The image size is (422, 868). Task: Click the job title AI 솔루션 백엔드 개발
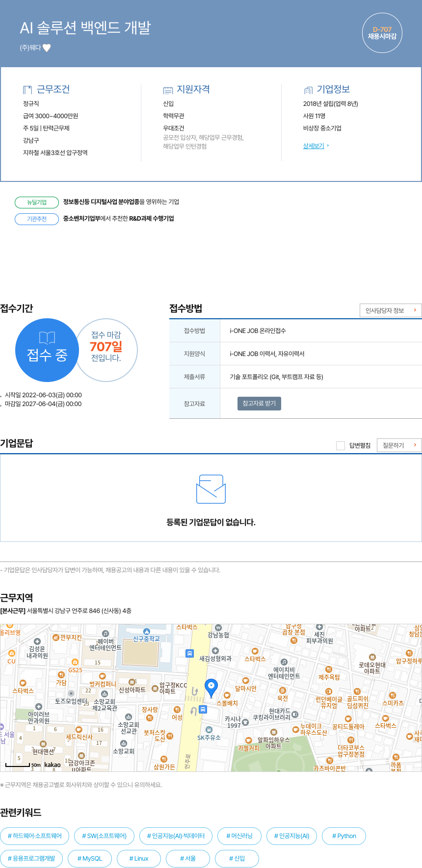coord(85,28)
